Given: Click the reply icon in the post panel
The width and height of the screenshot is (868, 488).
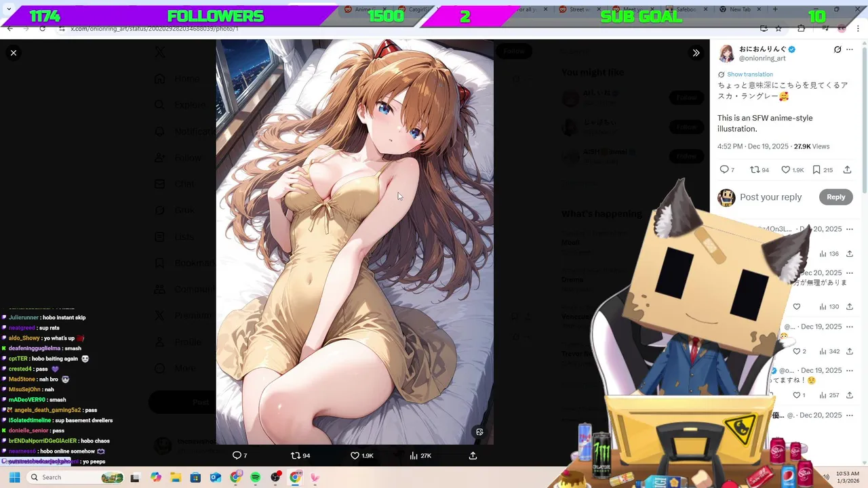Looking at the screenshot, I should point(724,169).
